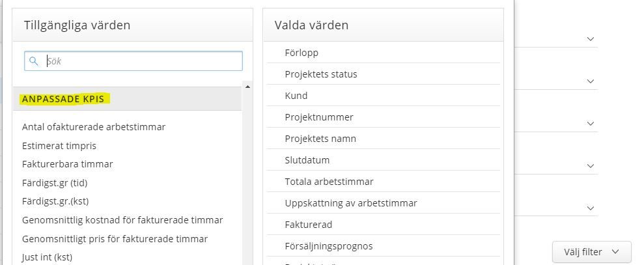644x265 pixels.
Task: Click the search magnifier icon
Action: point(33,61)
